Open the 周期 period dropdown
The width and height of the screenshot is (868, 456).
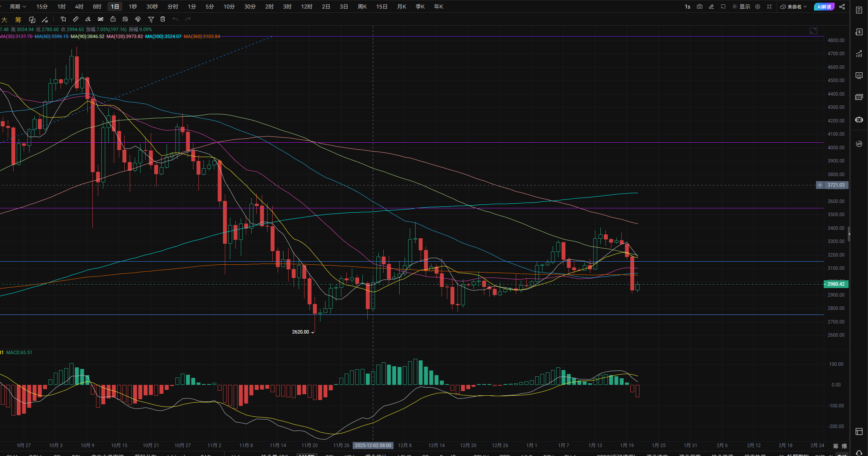tap(17, 7)
